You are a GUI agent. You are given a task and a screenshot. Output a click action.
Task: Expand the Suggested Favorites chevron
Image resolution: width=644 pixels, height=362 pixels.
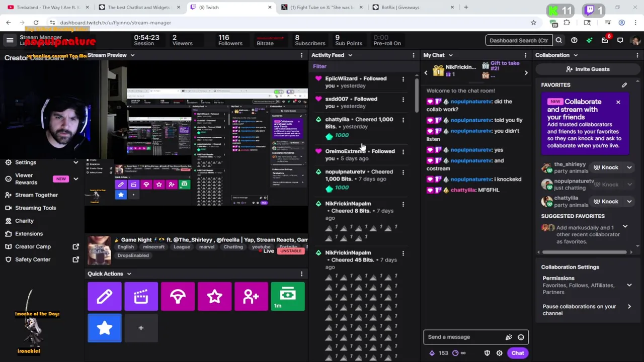pos(625,227)
